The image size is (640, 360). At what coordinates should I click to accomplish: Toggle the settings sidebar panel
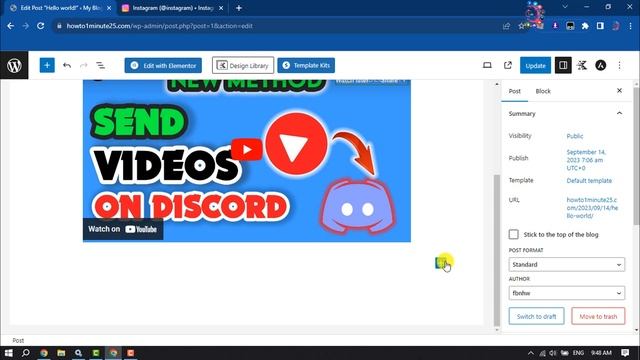[563, 65]
